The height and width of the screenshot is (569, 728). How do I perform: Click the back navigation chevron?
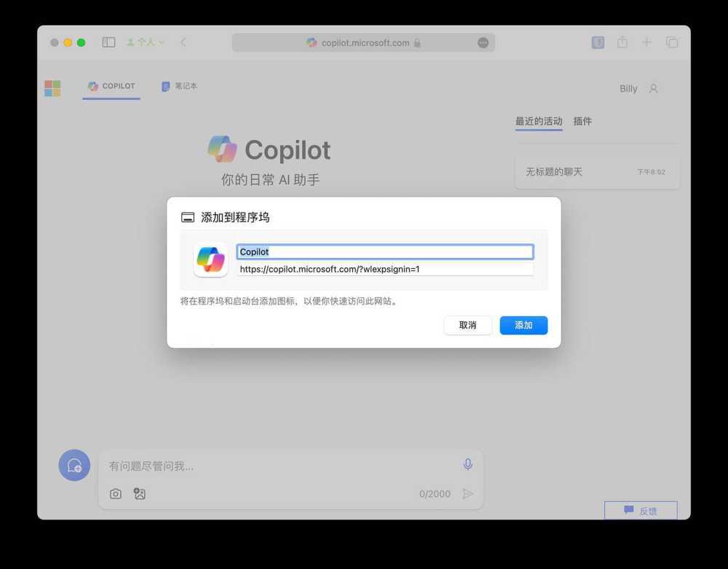183,42
